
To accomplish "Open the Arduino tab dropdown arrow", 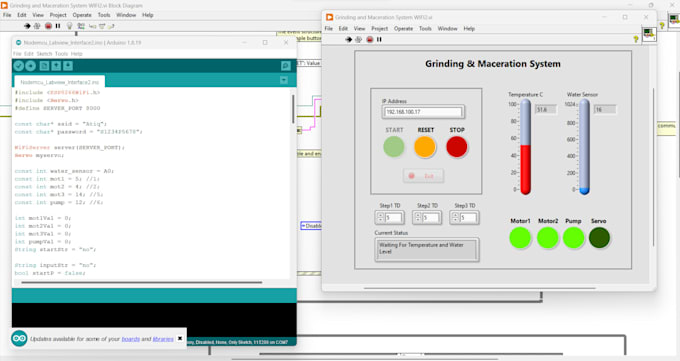I will pos(284,80).
